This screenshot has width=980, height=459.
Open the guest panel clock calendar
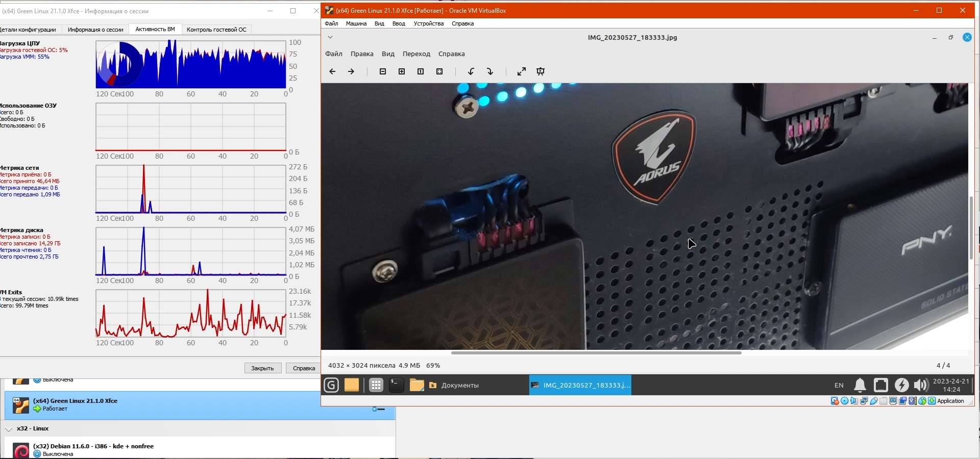(x=951, y=385)
